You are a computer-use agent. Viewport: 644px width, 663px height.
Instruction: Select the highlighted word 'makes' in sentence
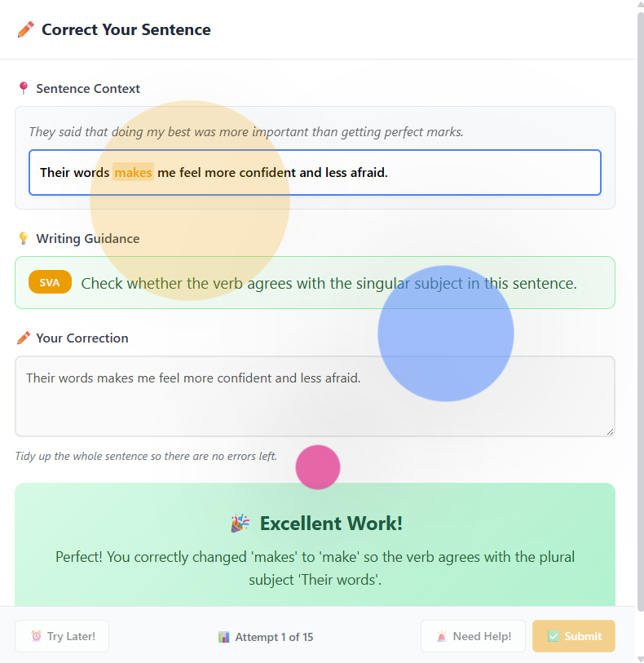133,172
